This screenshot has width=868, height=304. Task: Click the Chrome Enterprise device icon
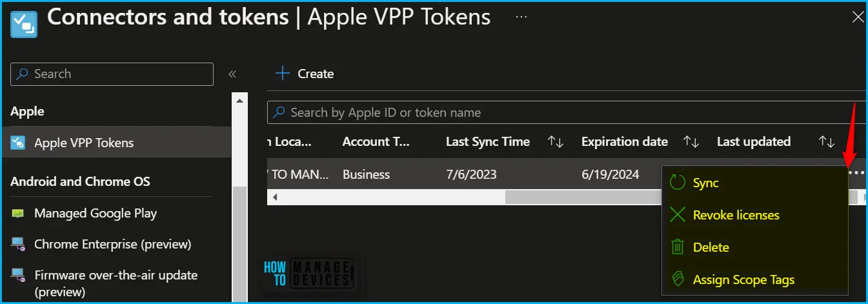tap(18, 244)
